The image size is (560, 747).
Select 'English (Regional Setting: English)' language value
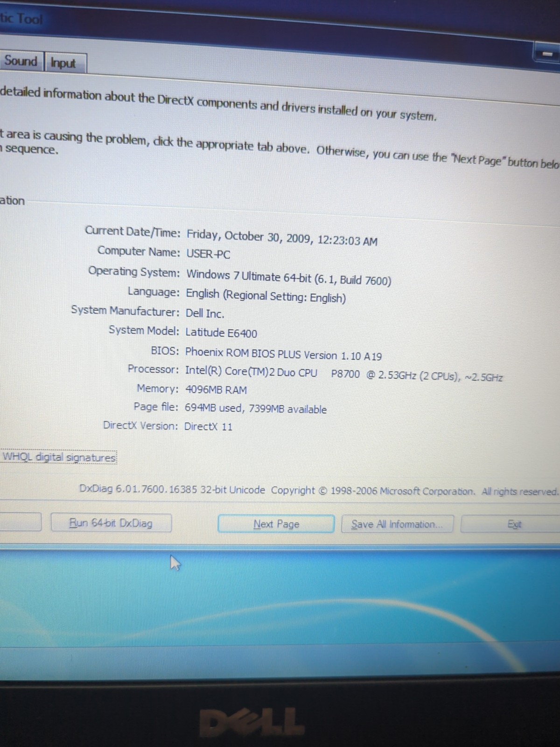[266, 296]
